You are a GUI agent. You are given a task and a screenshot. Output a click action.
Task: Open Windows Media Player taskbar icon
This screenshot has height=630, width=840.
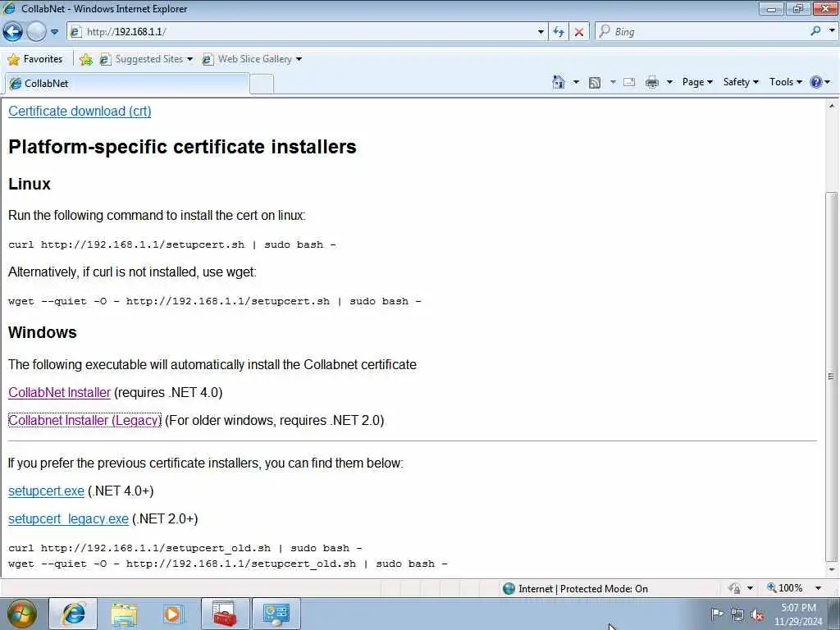pyautogui.click(x=174, y=614)
